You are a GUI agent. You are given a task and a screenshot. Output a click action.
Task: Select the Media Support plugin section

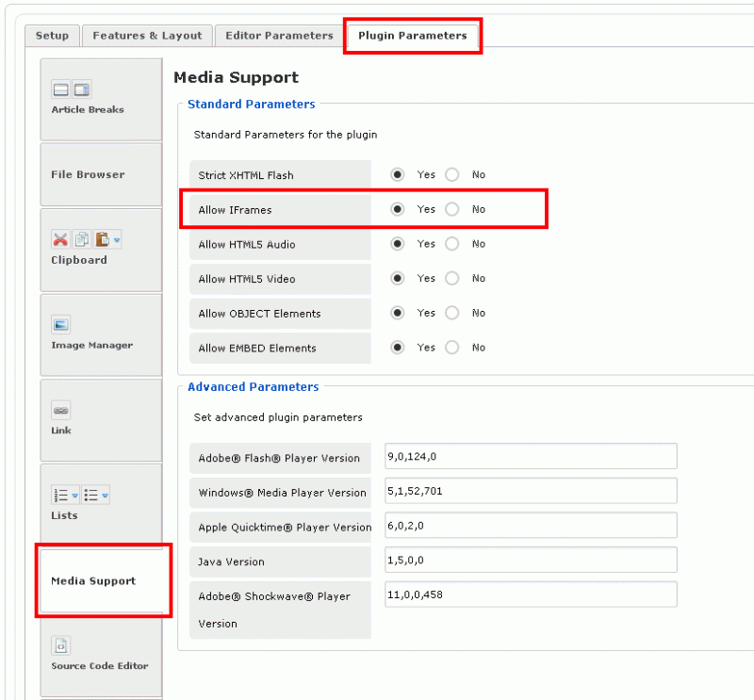pyautogui.click(x=101, y=580)
